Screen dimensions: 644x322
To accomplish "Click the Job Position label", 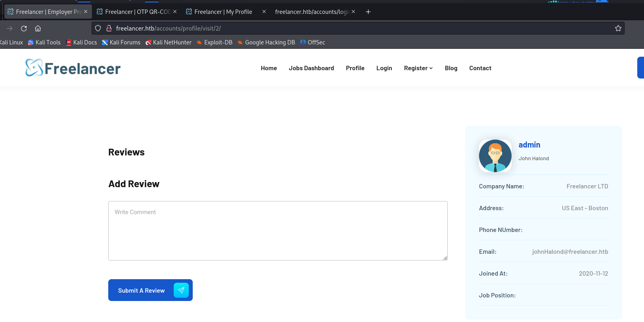I will point(497,295).
